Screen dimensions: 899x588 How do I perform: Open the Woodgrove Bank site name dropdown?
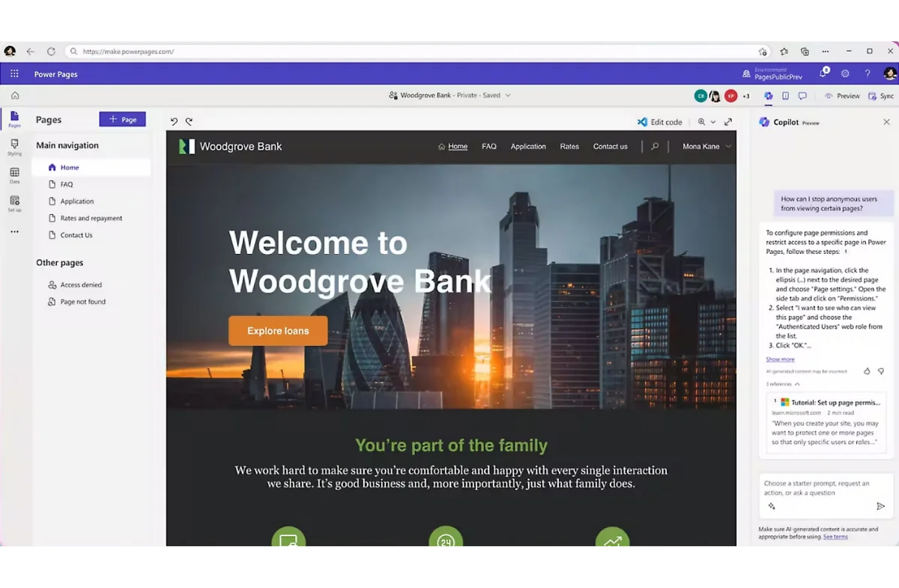click(508, 96)
